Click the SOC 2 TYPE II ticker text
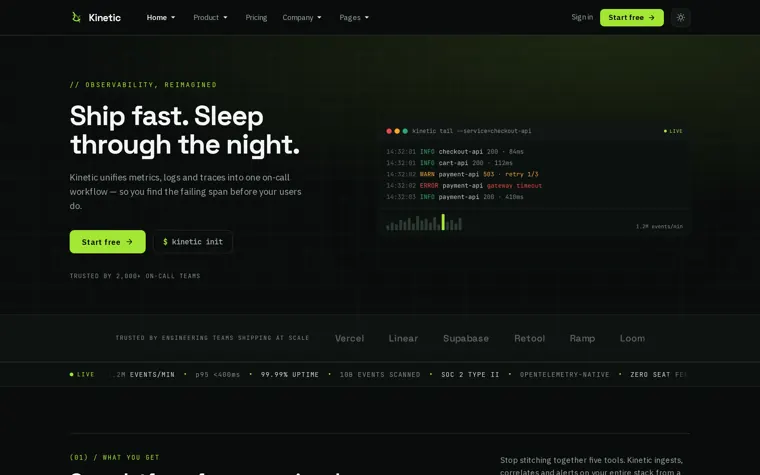This screenshot has width=760, height=475. pos(470,374)
